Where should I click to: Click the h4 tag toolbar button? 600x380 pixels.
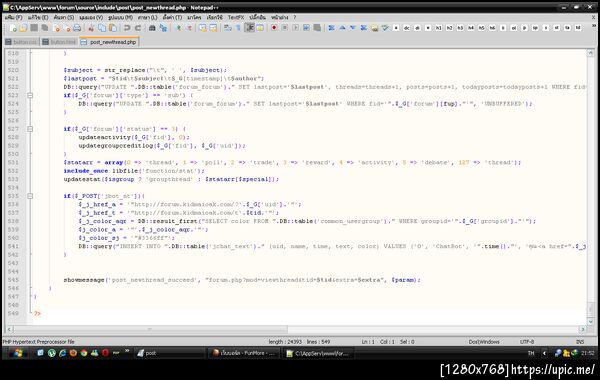pos(471,28)
